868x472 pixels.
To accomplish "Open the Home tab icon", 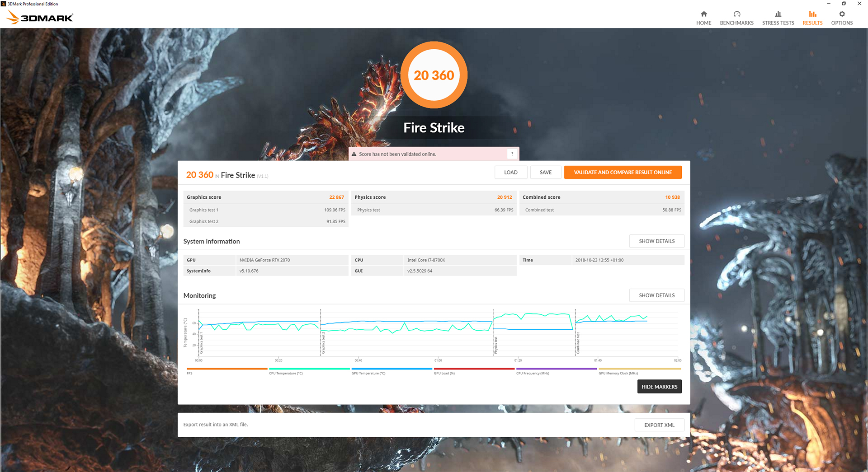I will pos(703,14).
